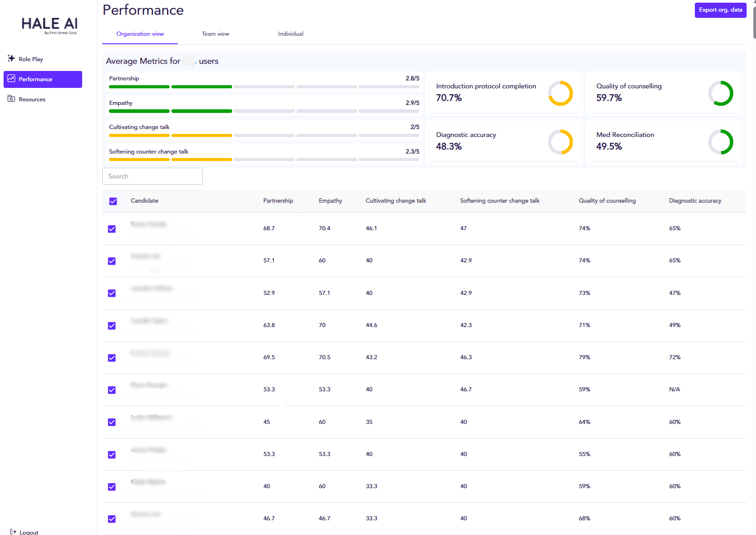Focus the Search input field

pos(152,176)
